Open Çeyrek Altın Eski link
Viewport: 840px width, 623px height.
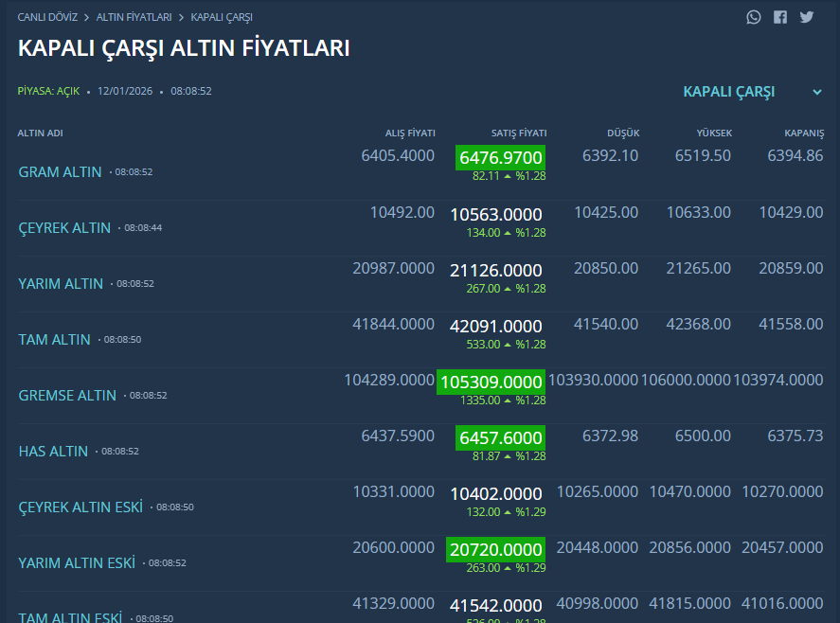pyautogui.click(x=80, y=507)
